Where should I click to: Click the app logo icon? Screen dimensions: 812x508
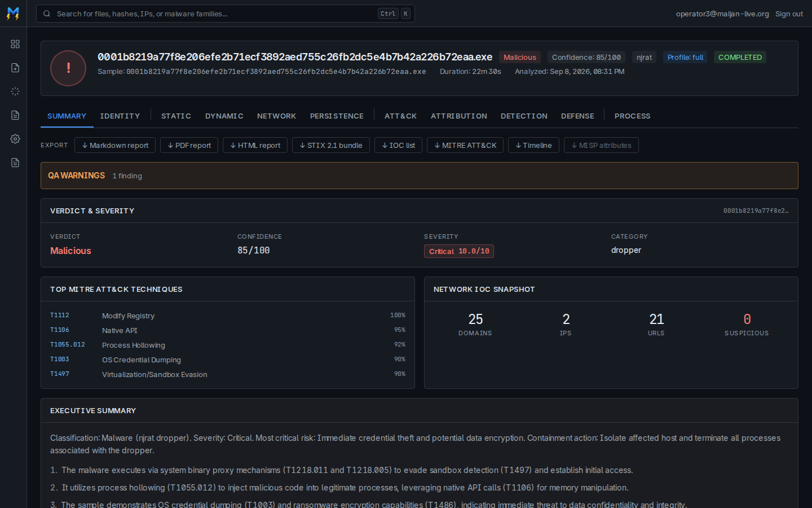pyautogui.click(x=13, y=13)
